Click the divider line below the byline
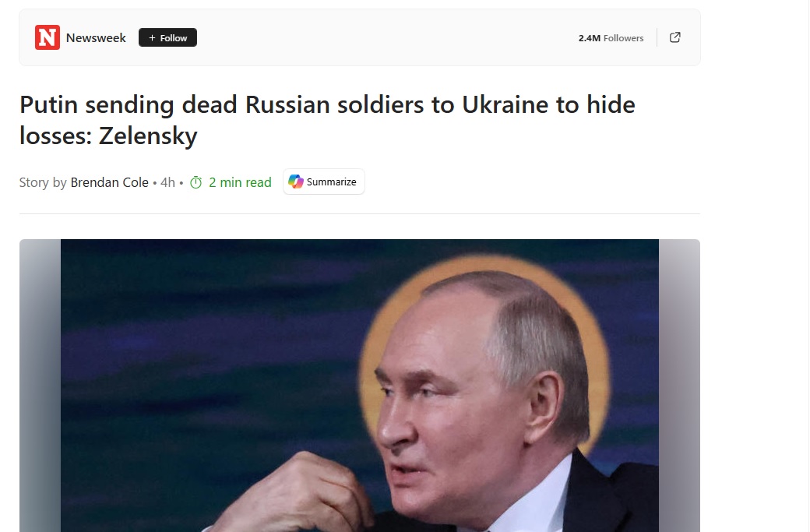This screenshot has width=810, height=532. (x=360, y=213)
